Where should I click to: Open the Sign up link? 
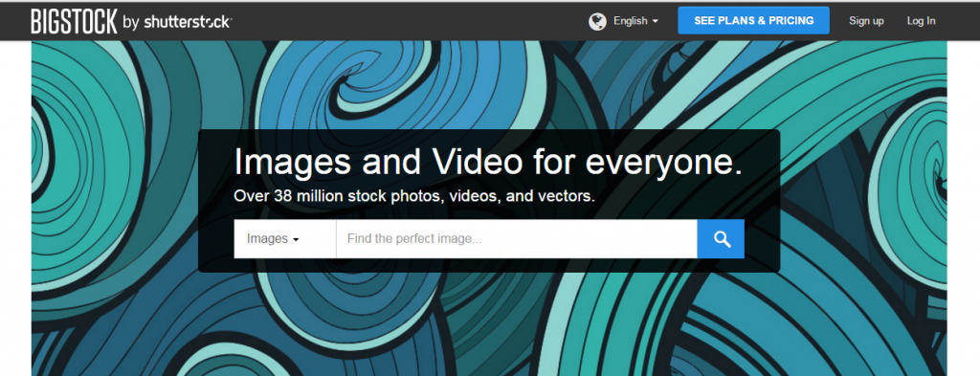[866, 21]
